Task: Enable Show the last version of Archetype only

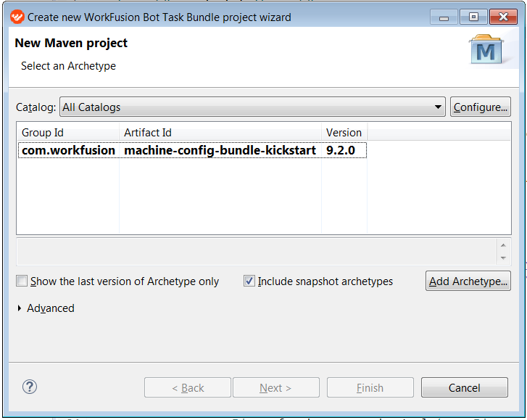Action: [x=22, y=281]
